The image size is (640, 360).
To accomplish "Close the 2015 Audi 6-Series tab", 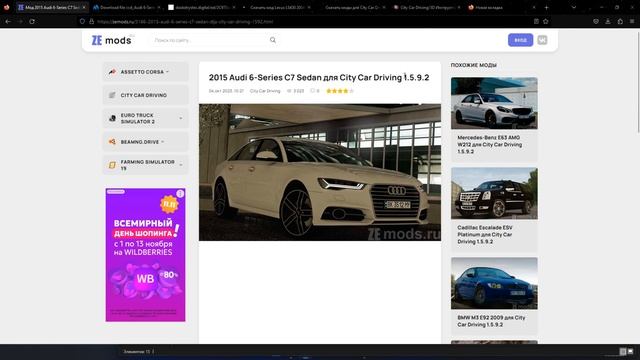I will click(x=84, y=7).
